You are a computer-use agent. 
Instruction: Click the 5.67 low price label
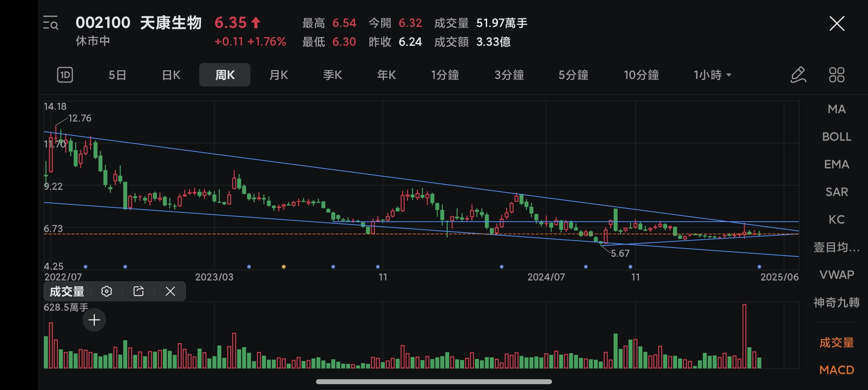pyautogui.click(x=620, y=253)
